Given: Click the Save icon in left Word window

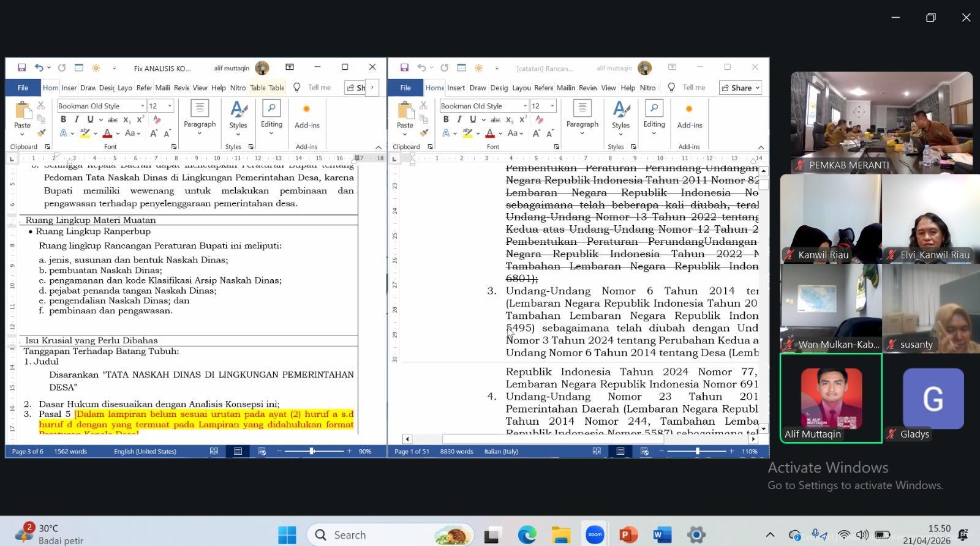Looking at the screenshot, I should 21,68.
